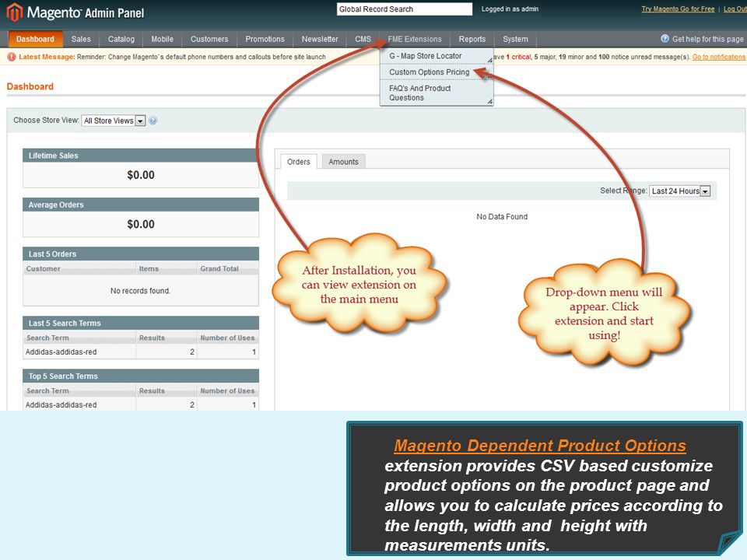Viewport: 747px width, 560px height.
Task: Click the Dashboard page heading
Action: [30, 86]
